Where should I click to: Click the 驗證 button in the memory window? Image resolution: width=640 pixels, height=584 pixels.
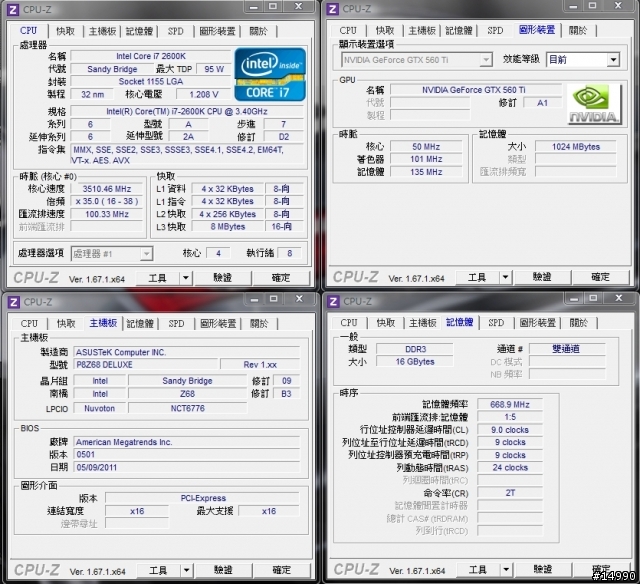pos(543,569)
